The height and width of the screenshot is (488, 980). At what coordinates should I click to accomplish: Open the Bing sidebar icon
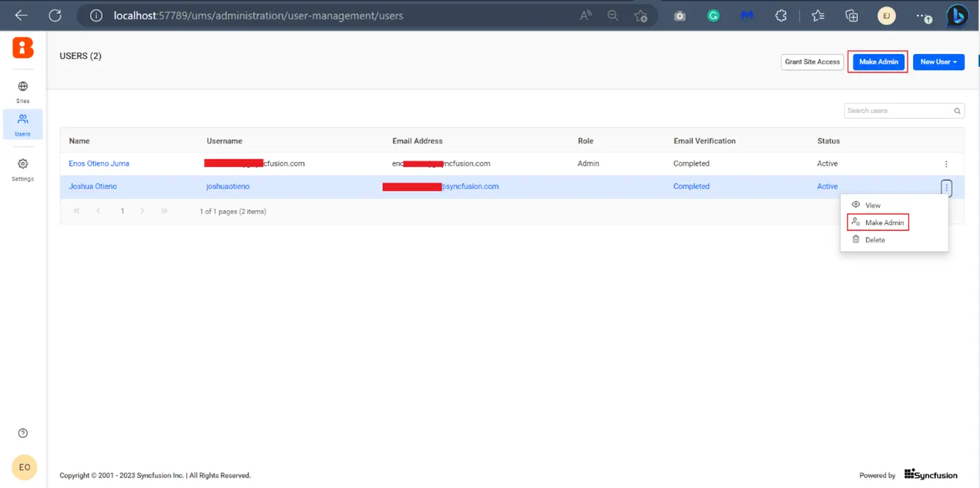pos(959,16)
